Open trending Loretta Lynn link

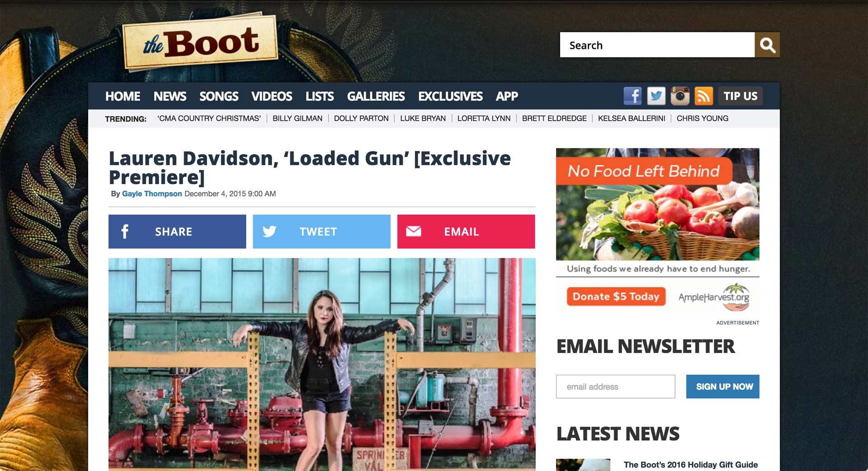pos(484,118)
